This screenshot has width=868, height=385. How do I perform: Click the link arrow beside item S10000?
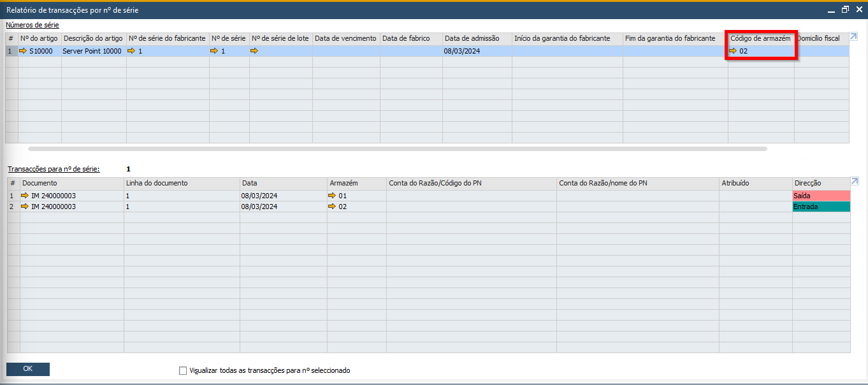[x=24, y=51]
